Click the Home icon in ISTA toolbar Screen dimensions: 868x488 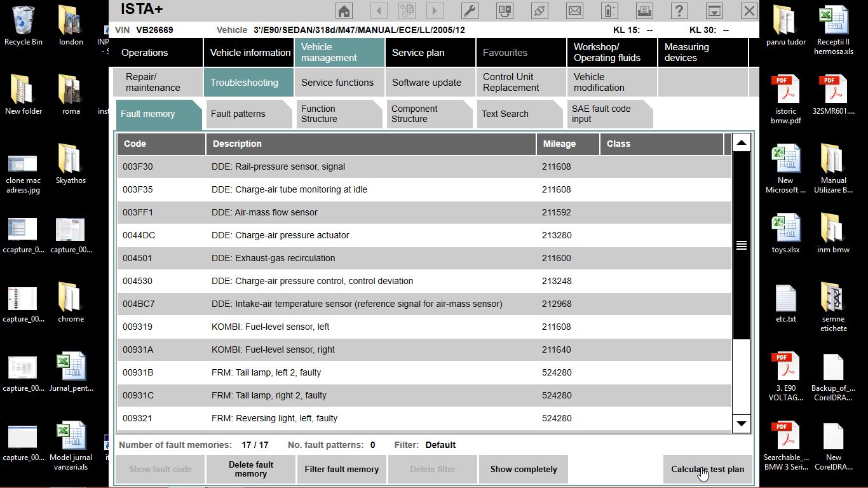click(344, 11)
